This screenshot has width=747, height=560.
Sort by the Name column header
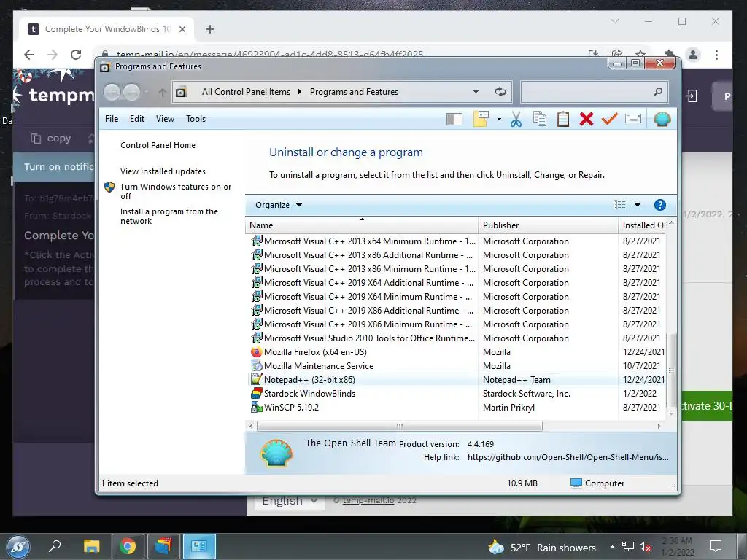(362, 225)
